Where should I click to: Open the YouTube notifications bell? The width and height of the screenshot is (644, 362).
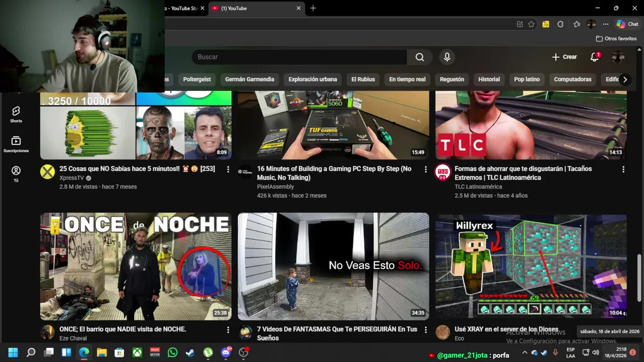point(595,57)
